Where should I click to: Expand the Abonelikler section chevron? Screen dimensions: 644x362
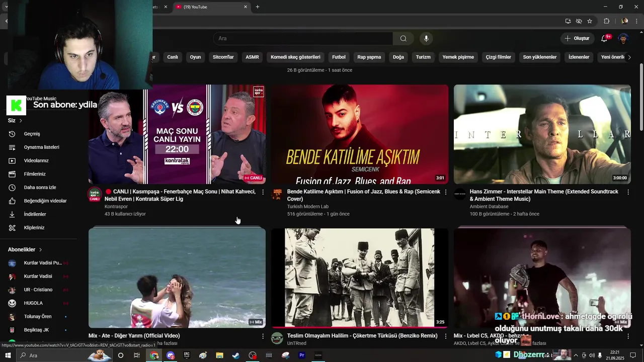pos(40,249)
